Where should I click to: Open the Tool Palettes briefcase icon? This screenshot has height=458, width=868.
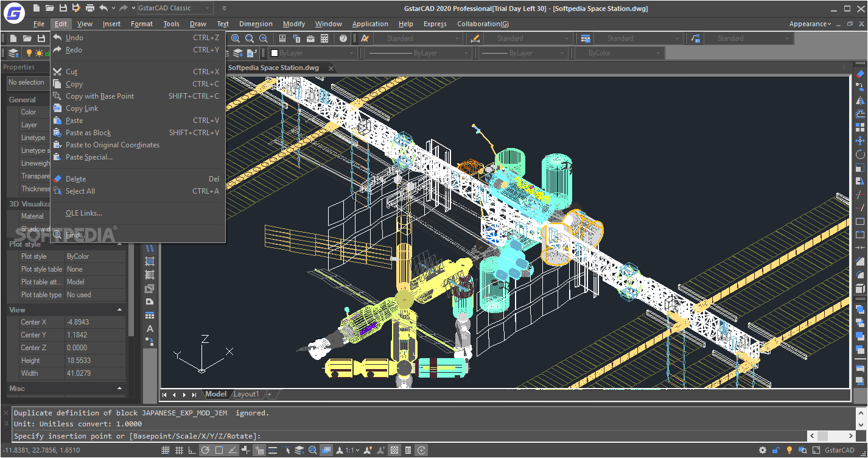click(310, 38)
